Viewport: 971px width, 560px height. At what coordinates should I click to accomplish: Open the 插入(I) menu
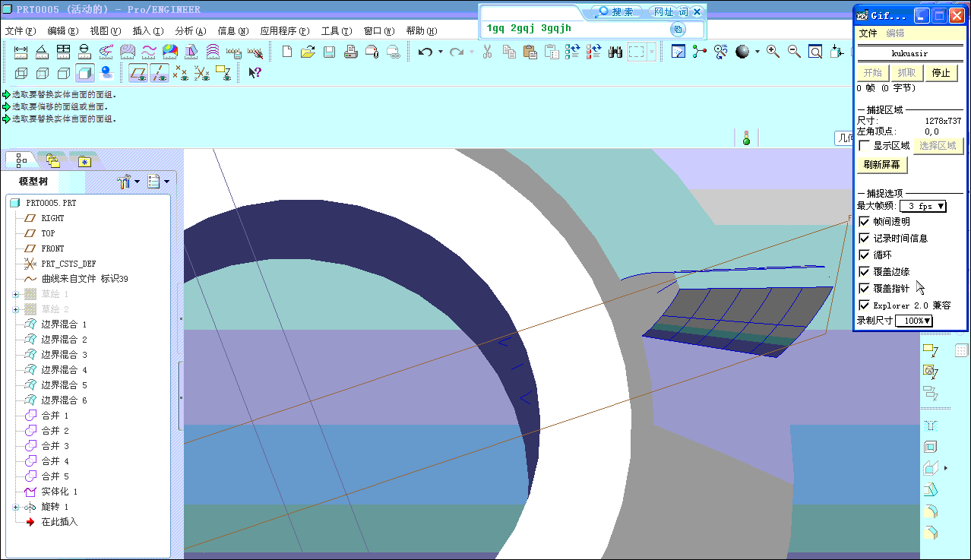[x=148, y=31]
